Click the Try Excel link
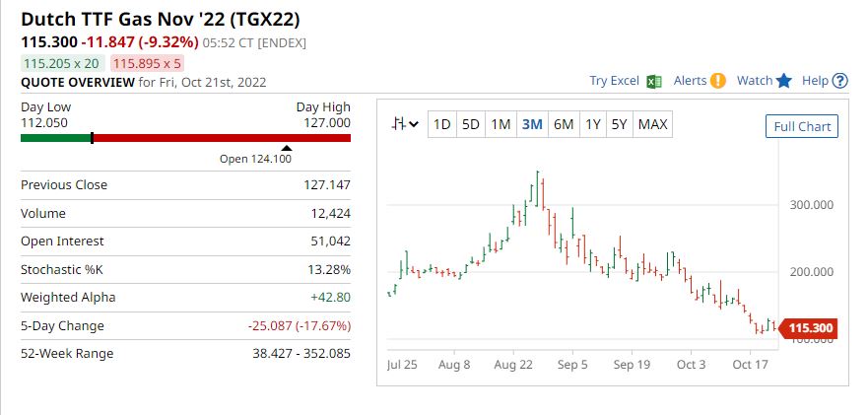Image resolution: width=868 pixels, height=415 pixels. pos(614,81)
